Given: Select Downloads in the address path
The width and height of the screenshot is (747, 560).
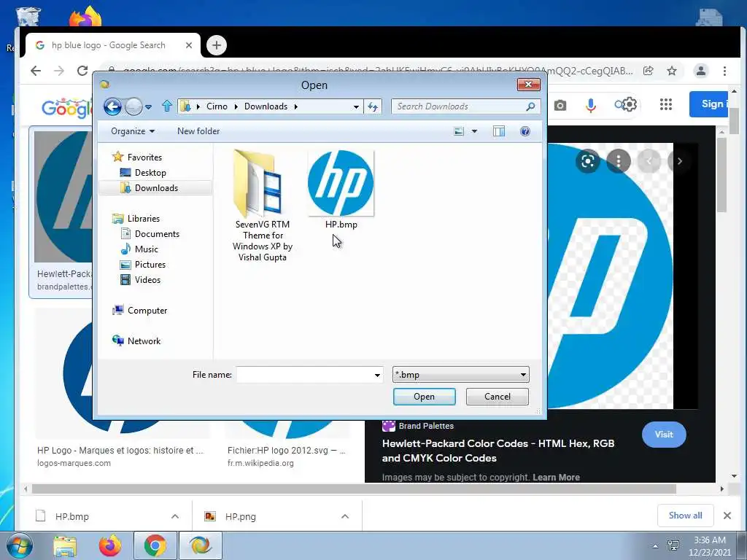Looking at the screenshot, I should pos(266,106).
